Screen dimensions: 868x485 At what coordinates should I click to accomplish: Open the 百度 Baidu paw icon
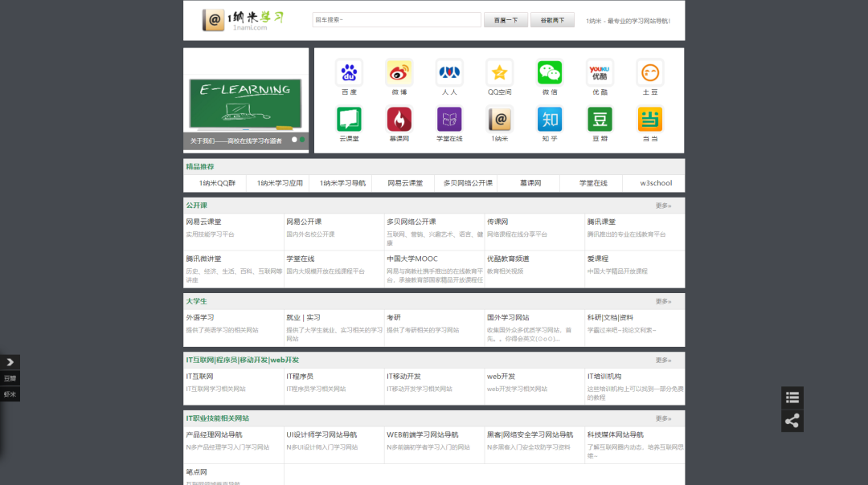(349, 72)
